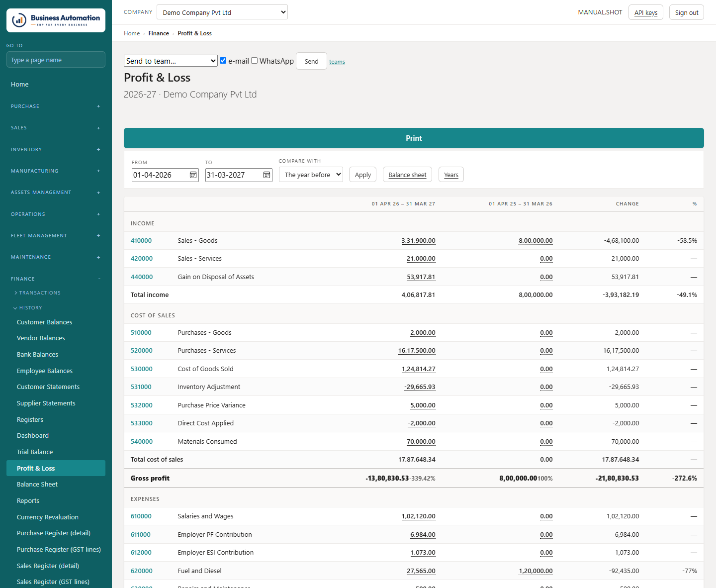This screenshot has height=588, width=716.
Task: Click the Business Automation logo
Action: pos(56,20)
